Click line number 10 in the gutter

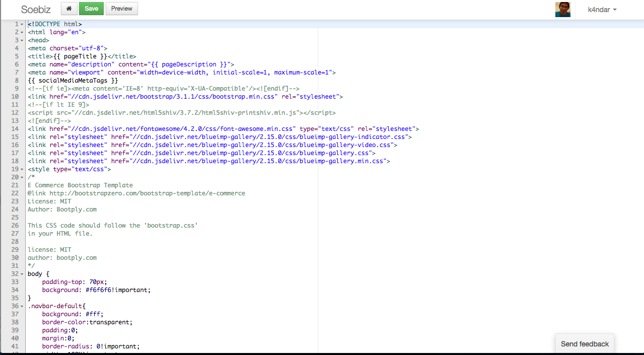click(x=15, y=97)
